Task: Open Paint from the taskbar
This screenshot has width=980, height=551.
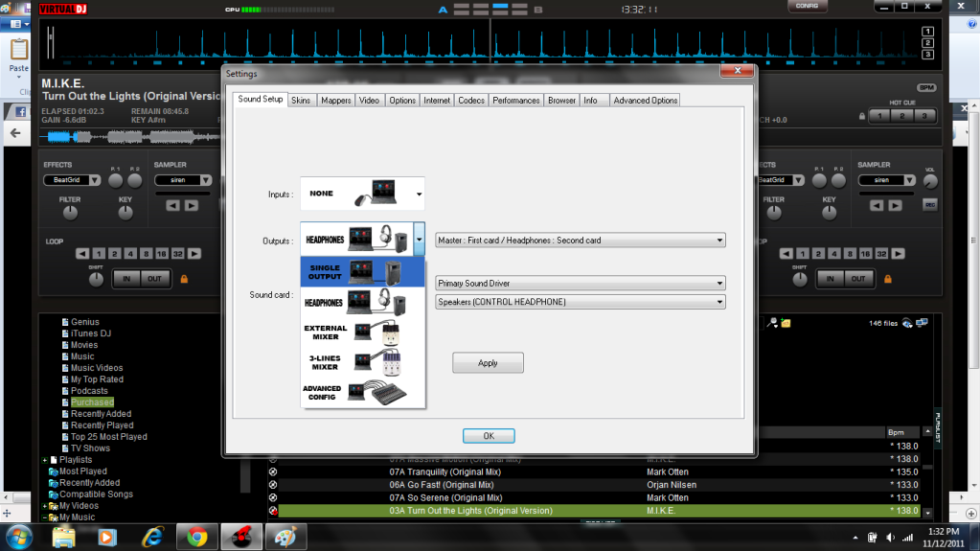Action: coord(285,538)
